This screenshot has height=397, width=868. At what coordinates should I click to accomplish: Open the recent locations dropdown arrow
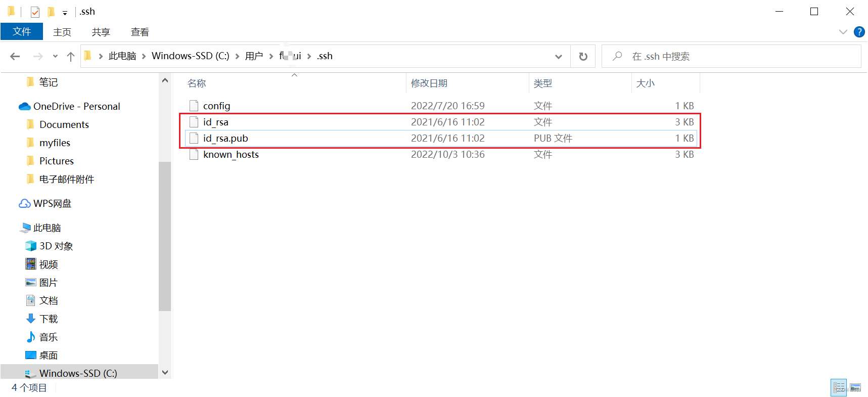(55, 56)
